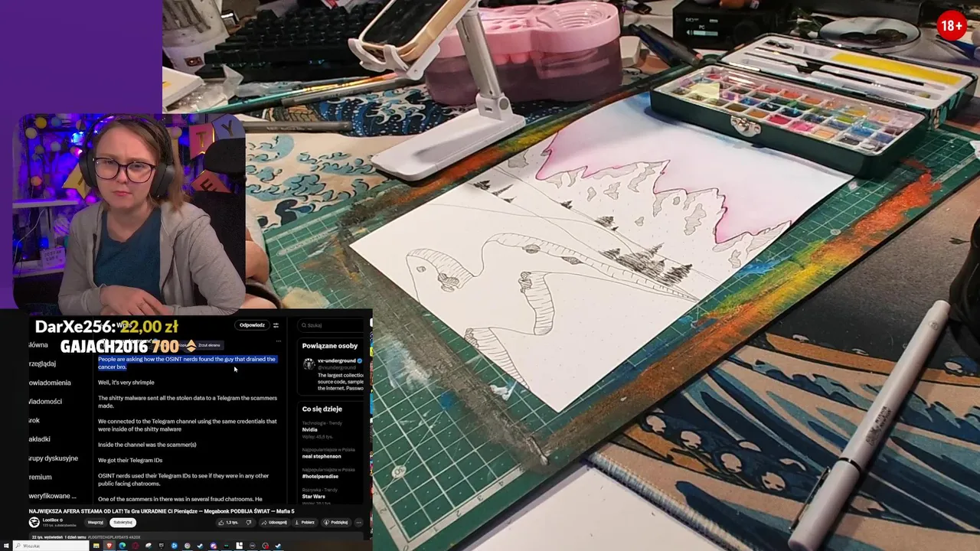Screen dimensions: 980x551
Task: Open the #hotelparadise trending topic
Action: (x=320, y=476)
